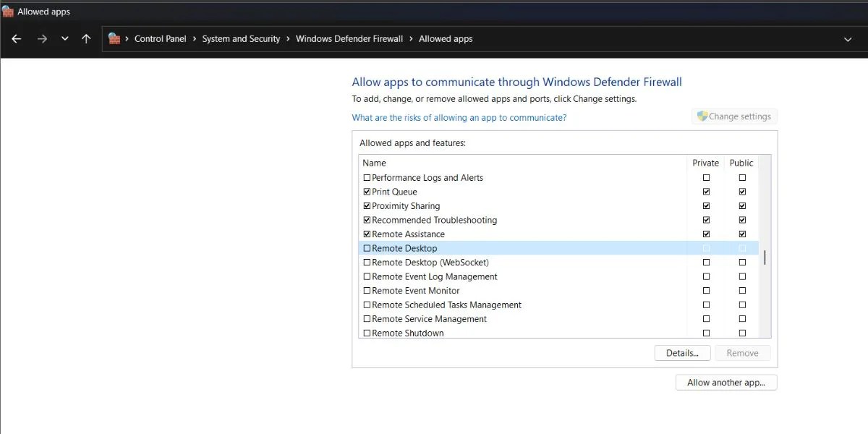Open the recent pages chevron dropdown
868x434 pixels.
[64, 38]
